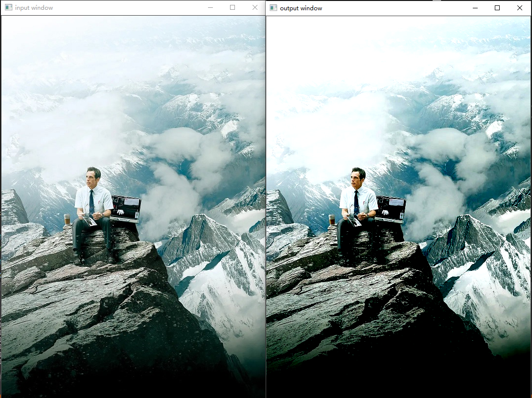Screen dimensions: 532x398
Task: Minimize the input window
Action: click(210, 7)
